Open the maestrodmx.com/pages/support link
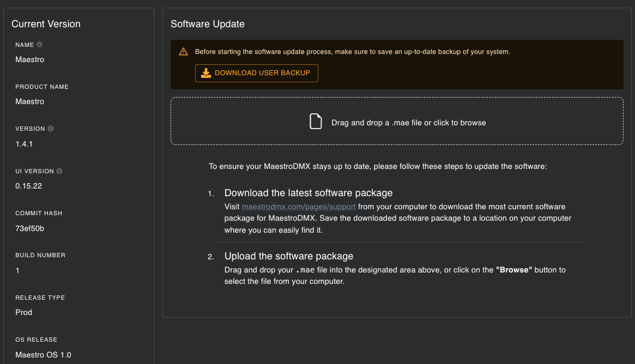Screen dimensions: 635x364 click(x=299, y=207)
